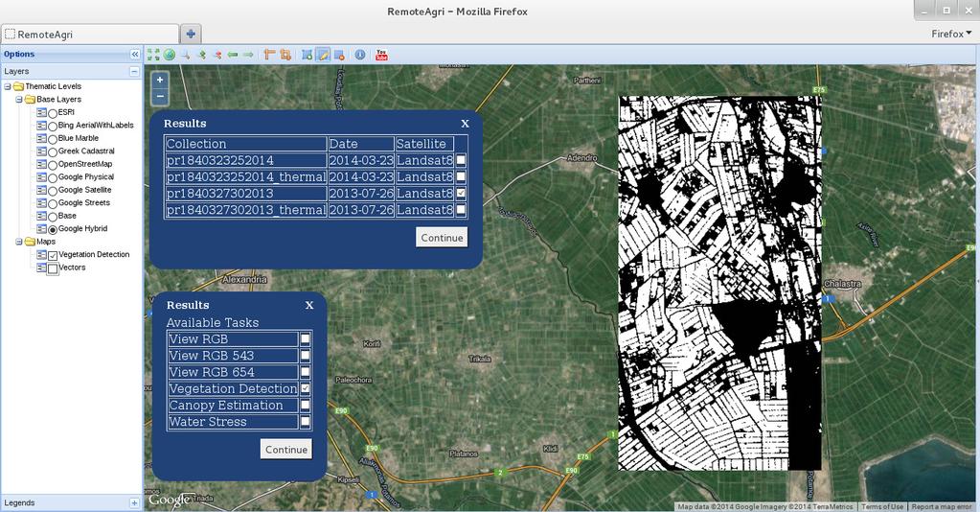Zoom in with the map plus control
Image resolution: width=980 pixels, height=512 pixels.
pos(160,81)
